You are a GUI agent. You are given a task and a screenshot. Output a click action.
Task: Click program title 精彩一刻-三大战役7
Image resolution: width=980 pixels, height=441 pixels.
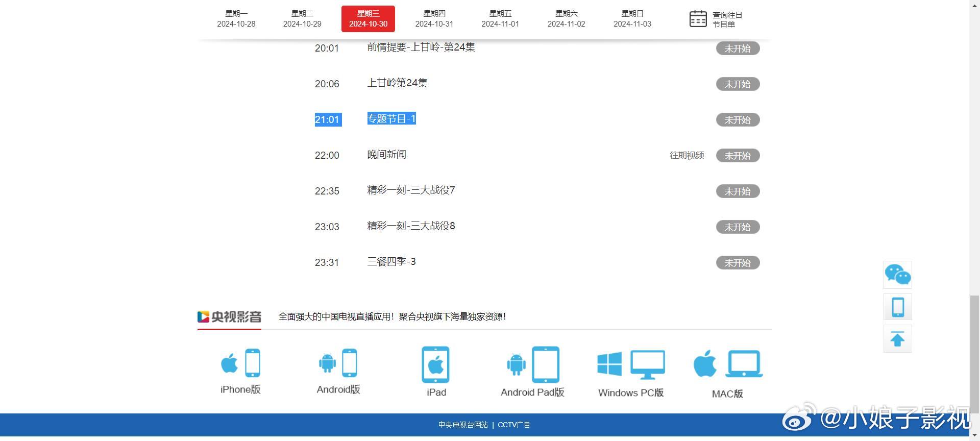point(411,190)
